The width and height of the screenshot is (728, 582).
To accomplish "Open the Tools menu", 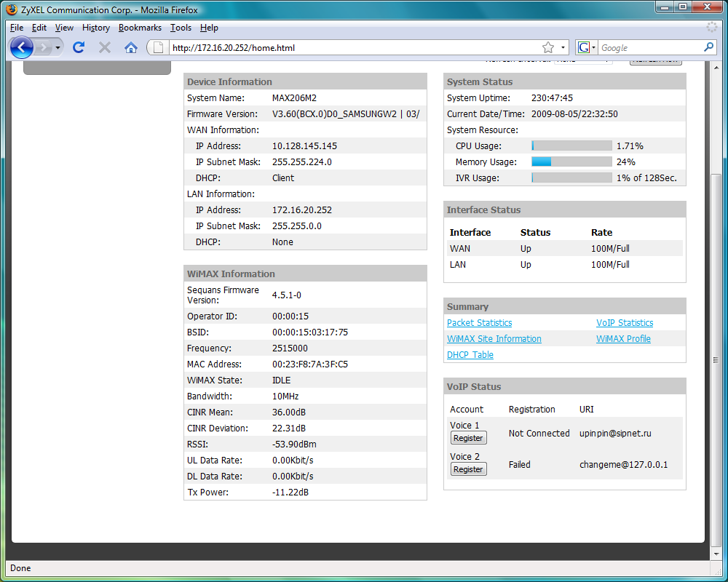I will coord(181,28).
